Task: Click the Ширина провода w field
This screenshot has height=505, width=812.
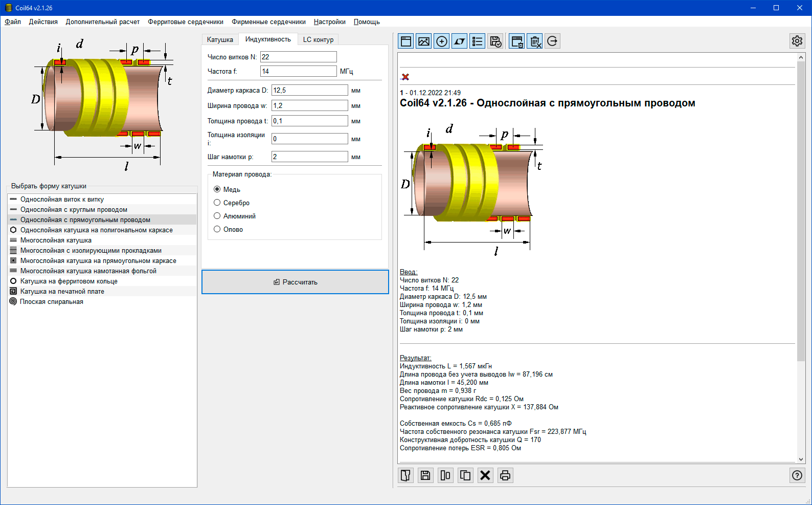Action: [x=310, y=105]
